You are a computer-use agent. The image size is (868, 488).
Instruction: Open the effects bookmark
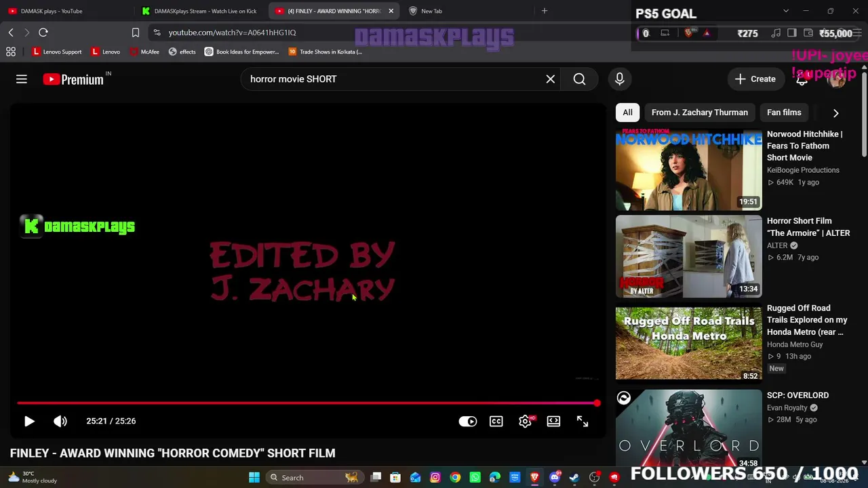click(182, 52)
